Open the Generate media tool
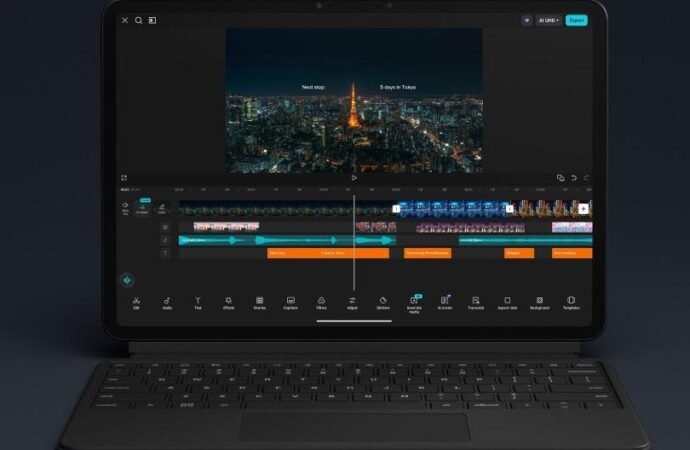 [414, 304]
